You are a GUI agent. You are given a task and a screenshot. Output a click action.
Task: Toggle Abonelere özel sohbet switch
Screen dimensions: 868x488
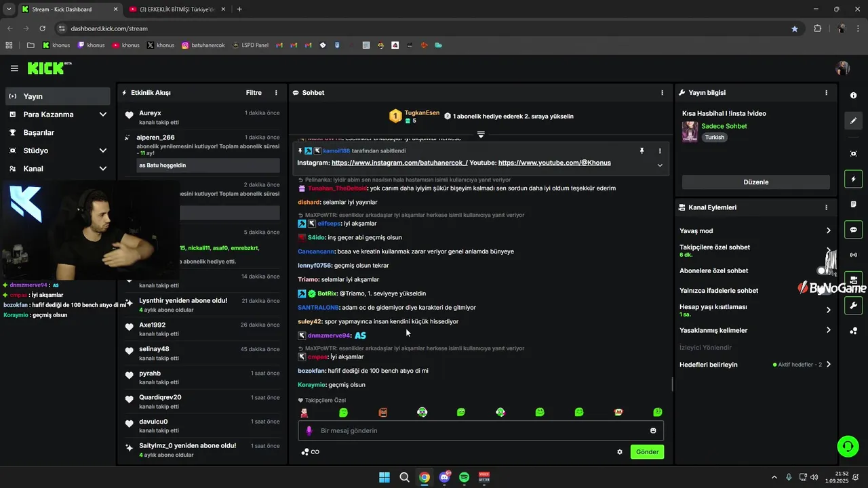[x=825, y=270]
